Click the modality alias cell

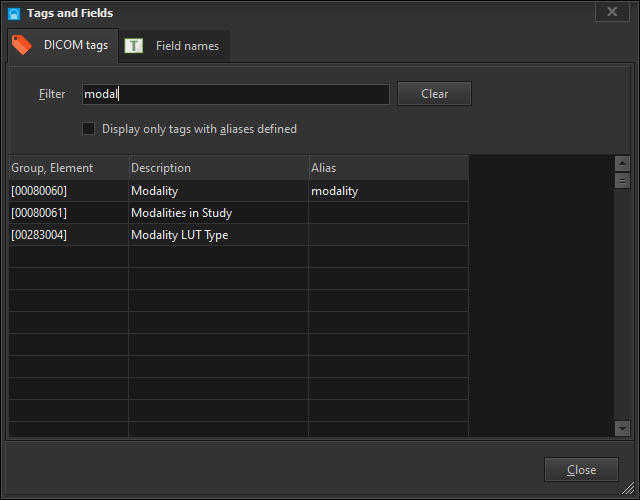(x=335, y=191)
